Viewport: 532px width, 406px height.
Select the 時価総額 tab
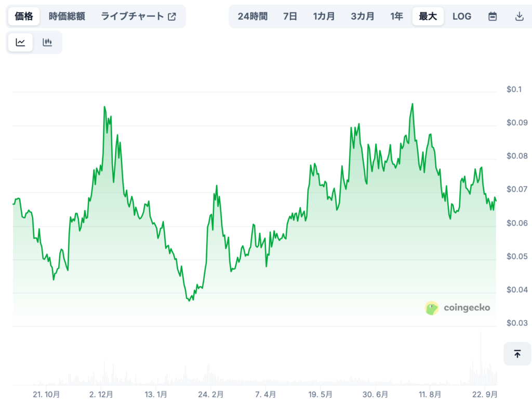pos(67,16)
